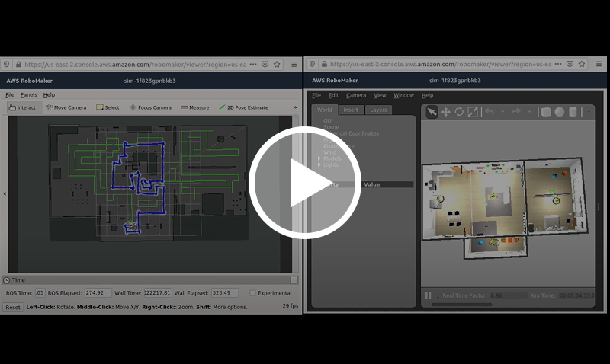Open the Panels menu
The image size is (610, 364).
[x=28, y=94]
